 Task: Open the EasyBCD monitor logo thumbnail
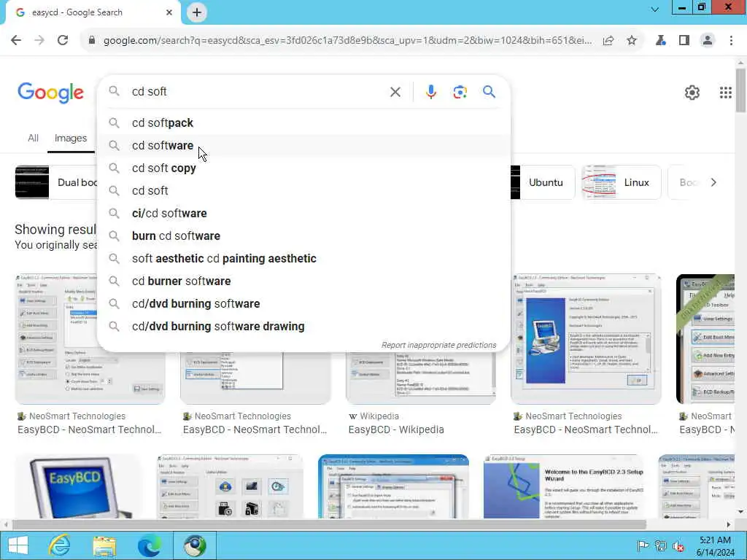tap(79, 486)
